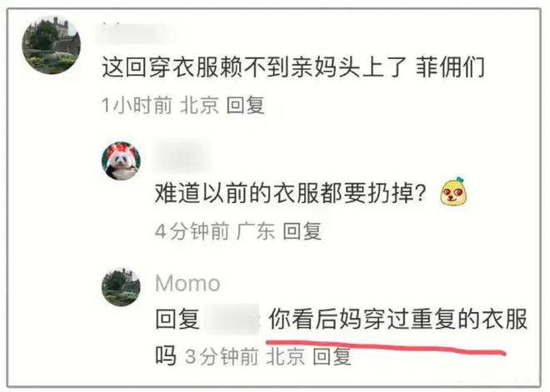Tap 北京 location next to 3分钟前
The width and height of the screenshot is (550, 392).
point(286,356)
